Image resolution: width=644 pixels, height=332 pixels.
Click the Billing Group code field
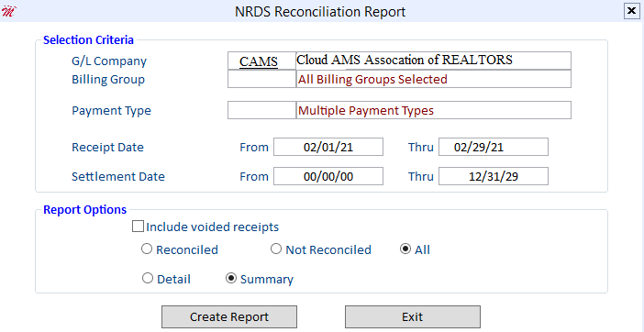click(261, 79)
